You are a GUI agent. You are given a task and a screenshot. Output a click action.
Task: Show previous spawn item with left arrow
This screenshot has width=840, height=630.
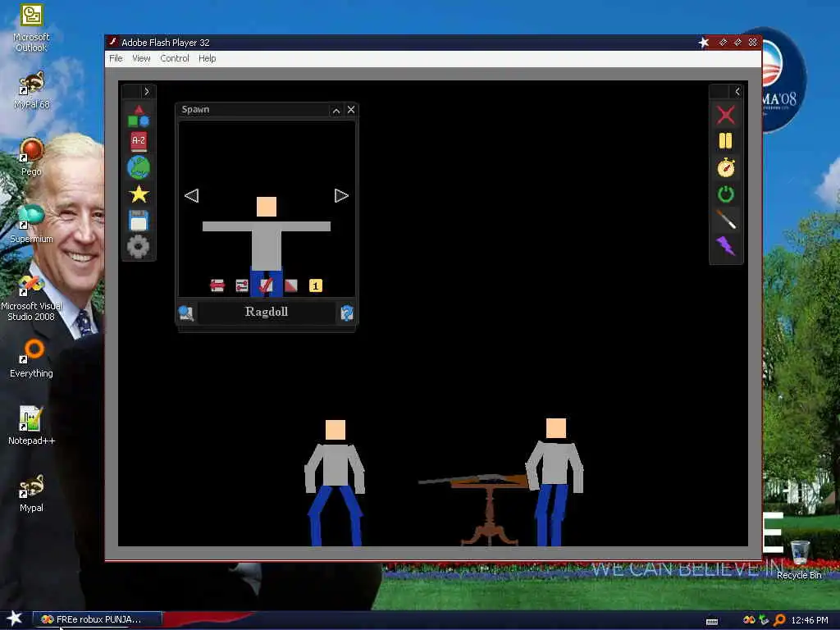point(191,195)
